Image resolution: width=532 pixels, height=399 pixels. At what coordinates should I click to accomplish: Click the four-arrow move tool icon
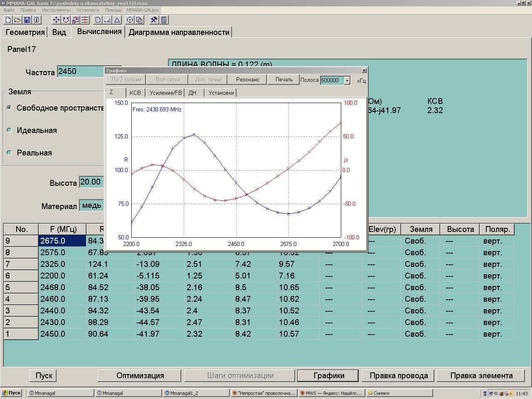pos(56,20)
